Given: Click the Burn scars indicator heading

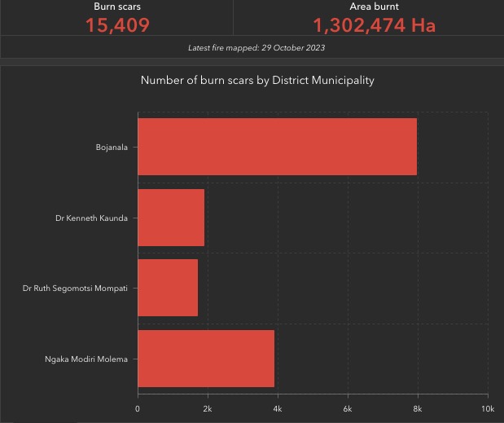Looking at the screenshot, I should (117, 7).
